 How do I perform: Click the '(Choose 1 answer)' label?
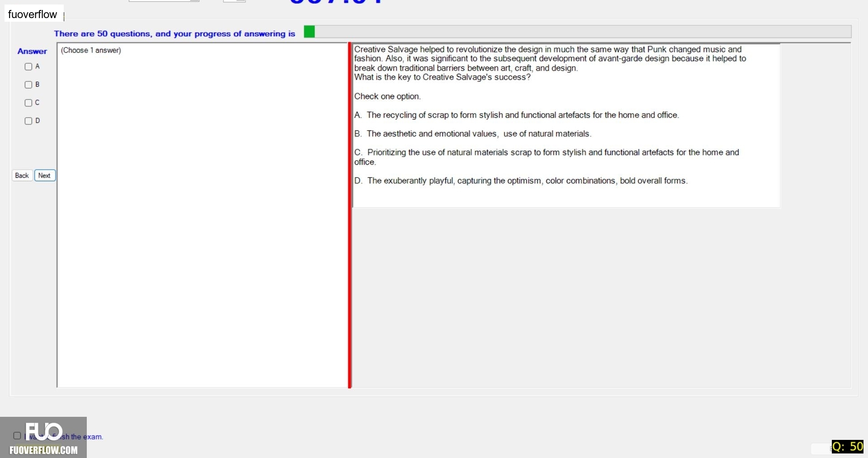[91, 50]
